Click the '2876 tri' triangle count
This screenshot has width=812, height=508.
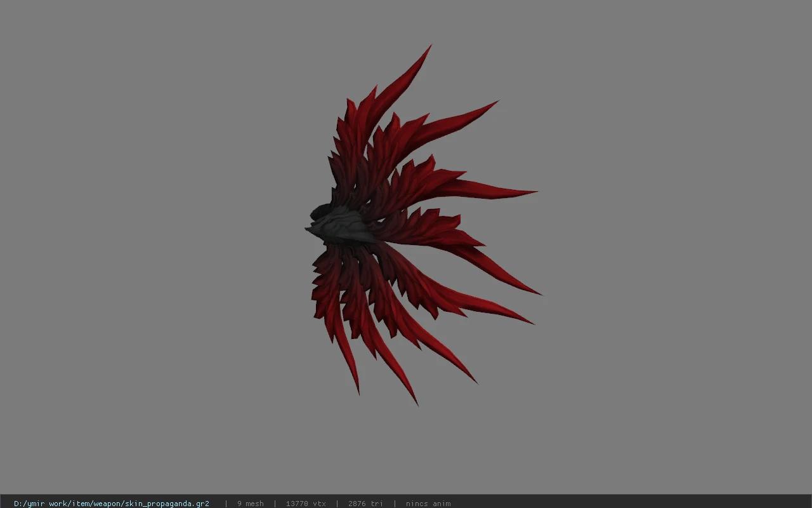365,504
